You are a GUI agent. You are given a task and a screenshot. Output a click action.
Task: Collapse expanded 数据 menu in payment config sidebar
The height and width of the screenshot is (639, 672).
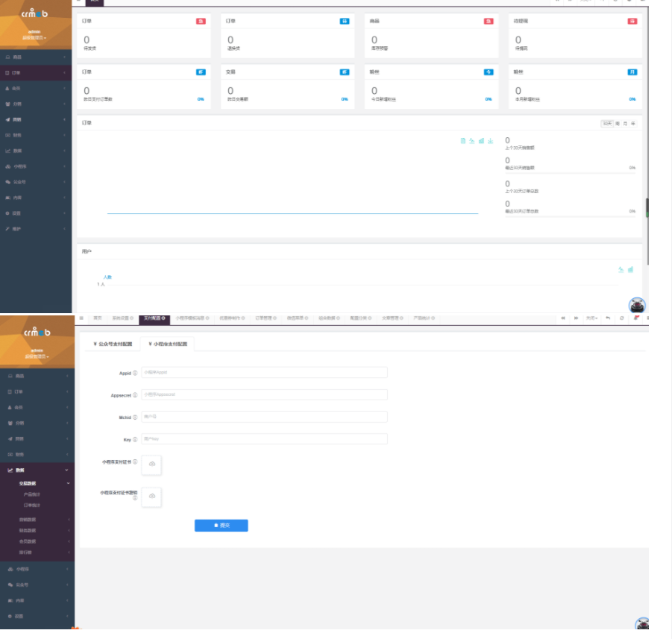coord(37,470)
